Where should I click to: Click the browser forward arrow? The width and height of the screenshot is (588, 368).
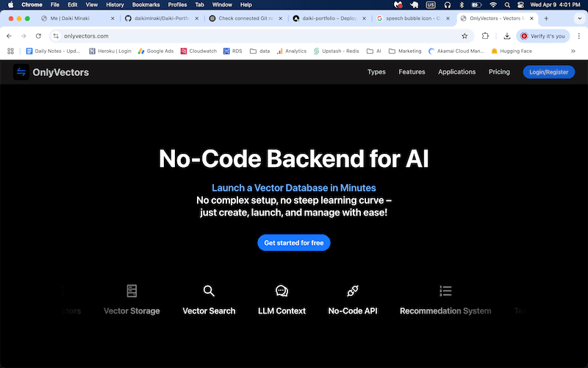24,36
